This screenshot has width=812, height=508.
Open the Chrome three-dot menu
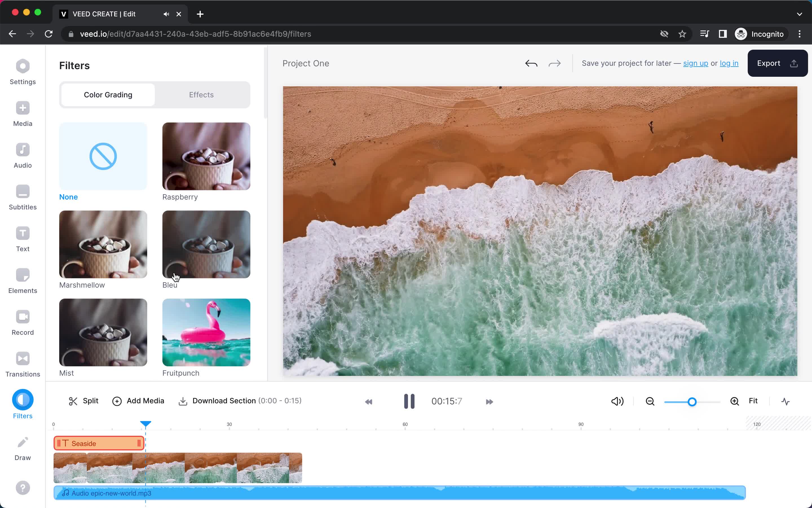pos(800,34)
